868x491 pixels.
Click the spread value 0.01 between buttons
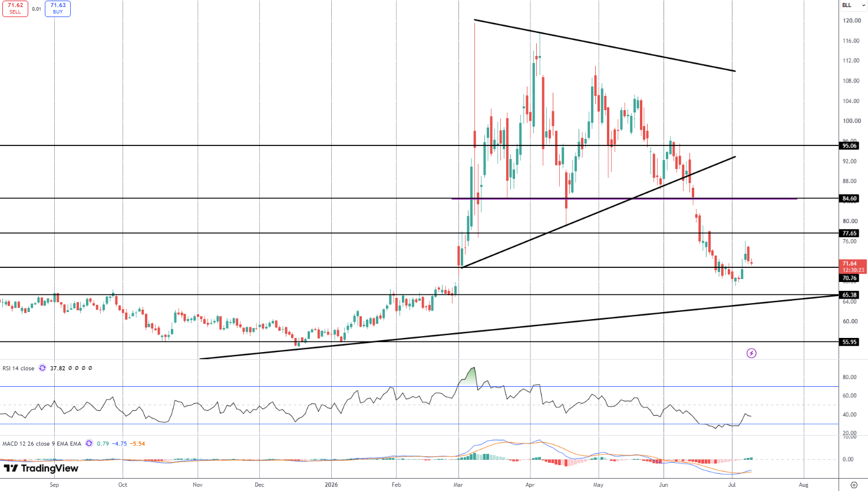click(x=37, y=9)
